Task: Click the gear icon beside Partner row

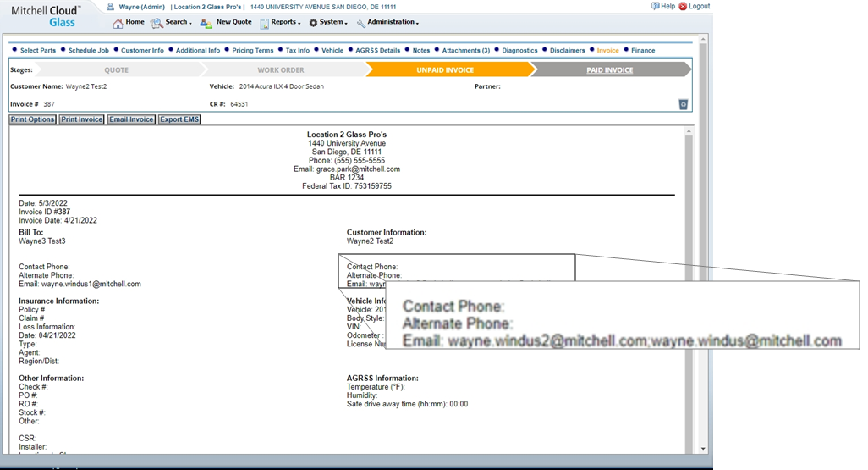Action: pos(683,104)
